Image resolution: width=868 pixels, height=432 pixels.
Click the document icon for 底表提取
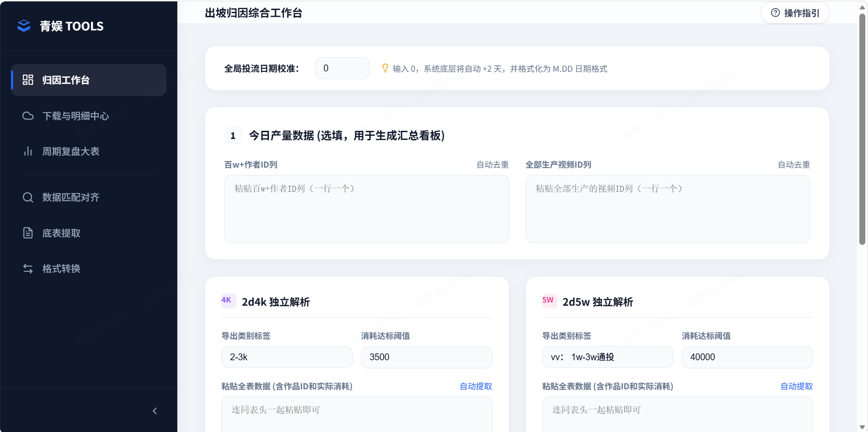[28, 233]
